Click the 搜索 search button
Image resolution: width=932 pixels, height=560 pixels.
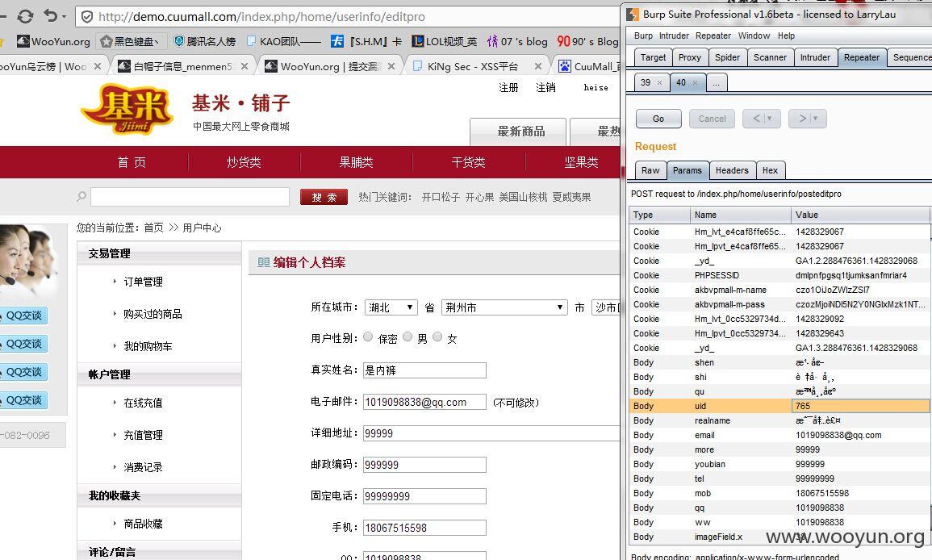pos(324,197)
